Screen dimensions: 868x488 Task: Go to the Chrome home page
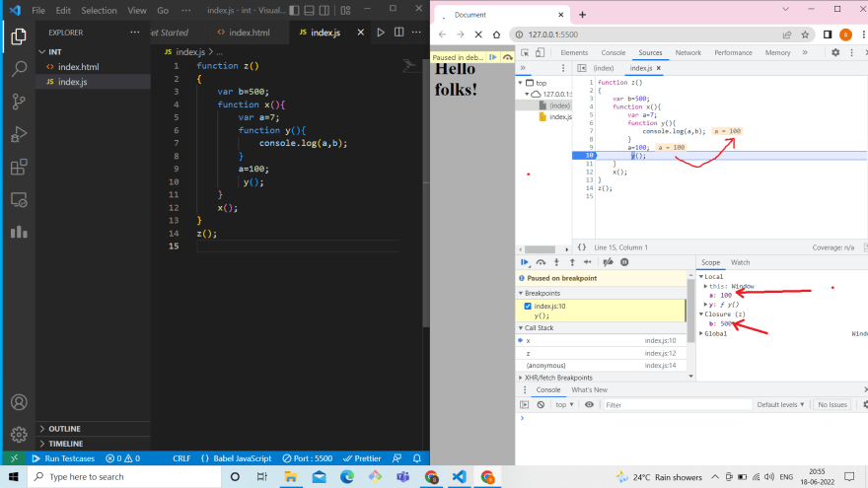point(496,35)
